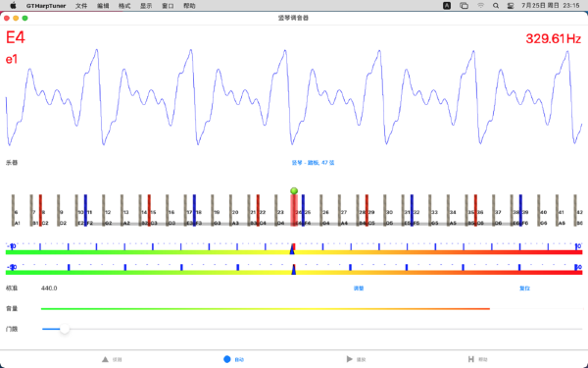The width and height of the screenshot is (588, 368).
Task: Click the lower ±50 cents tuning meter
Action: (x=294, y=269)
